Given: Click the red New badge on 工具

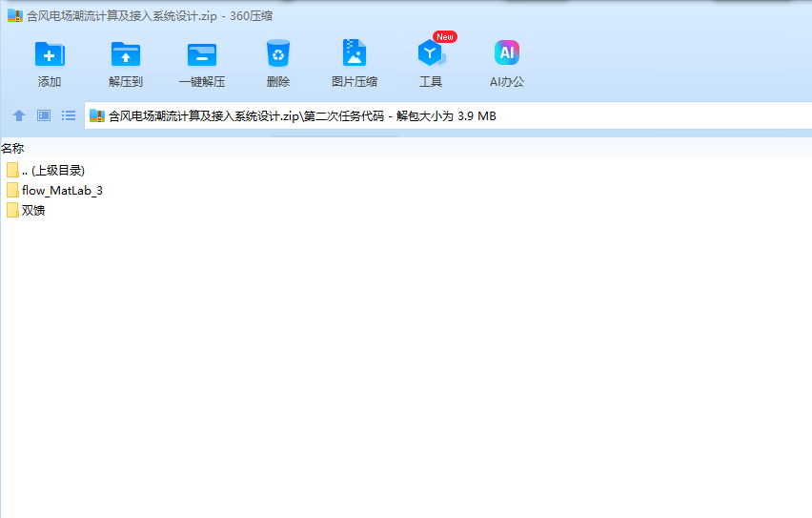Looking at the screenshot, I should tap(445, 37).
